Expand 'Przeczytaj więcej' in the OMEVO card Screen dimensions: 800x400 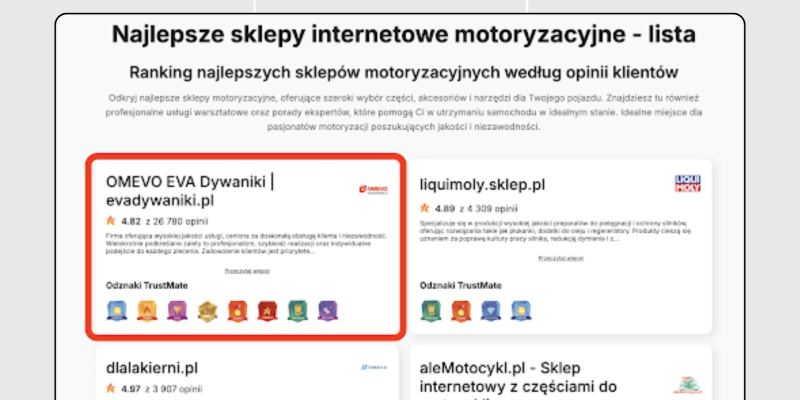click(245, 271)
